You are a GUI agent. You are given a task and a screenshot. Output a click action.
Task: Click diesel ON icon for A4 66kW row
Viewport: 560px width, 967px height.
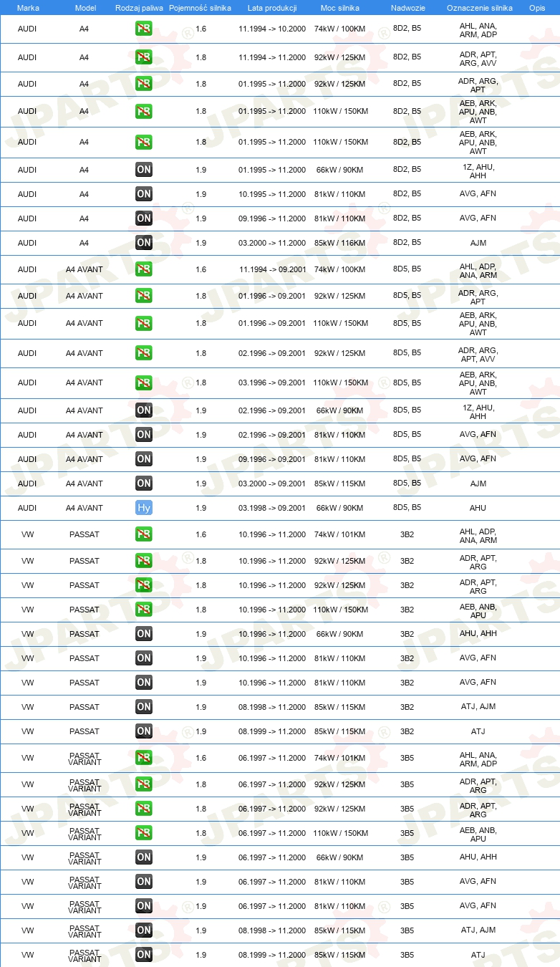pos(144,170)
